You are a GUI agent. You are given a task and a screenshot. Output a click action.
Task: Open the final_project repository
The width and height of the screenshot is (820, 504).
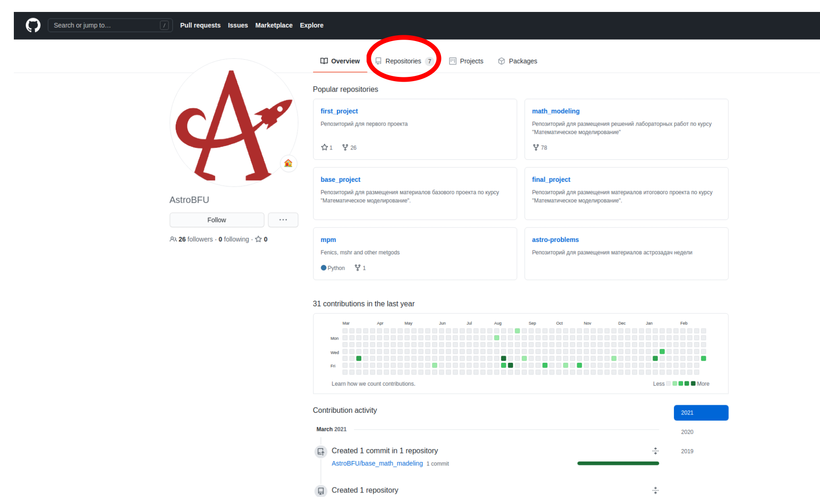[551, 179]
